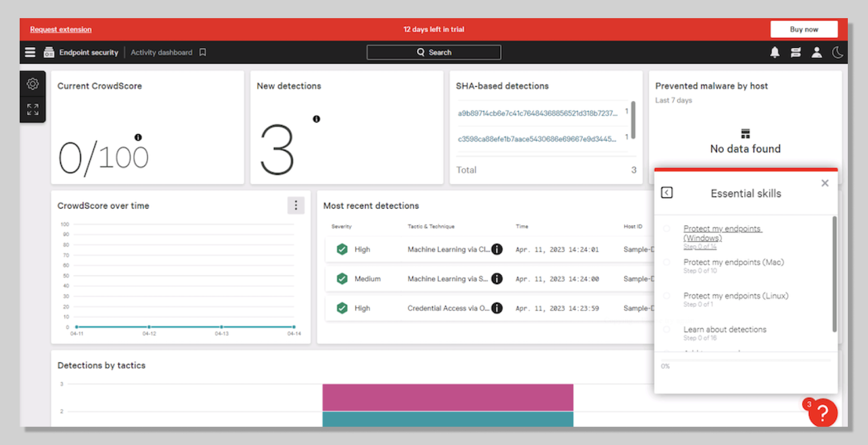Close the Essential skills panel

pos(825,183)
